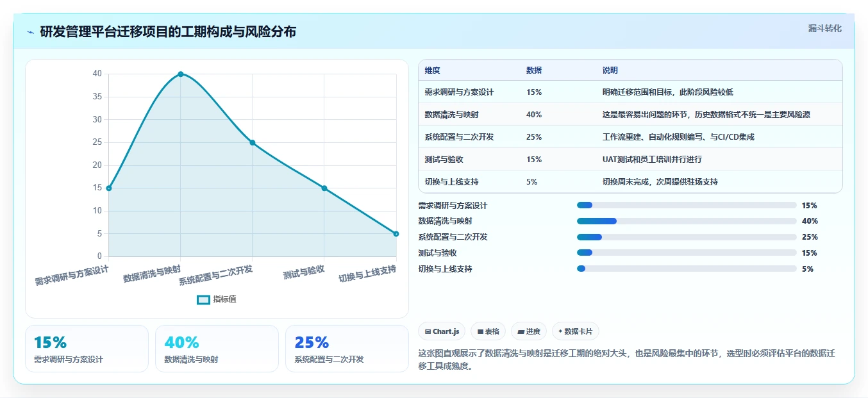Image resolution: width=868 pixels, height=398 pixels.
Task: Click the 15% progress bar for 需求调研与方案设计
Action: click(687, 206)
